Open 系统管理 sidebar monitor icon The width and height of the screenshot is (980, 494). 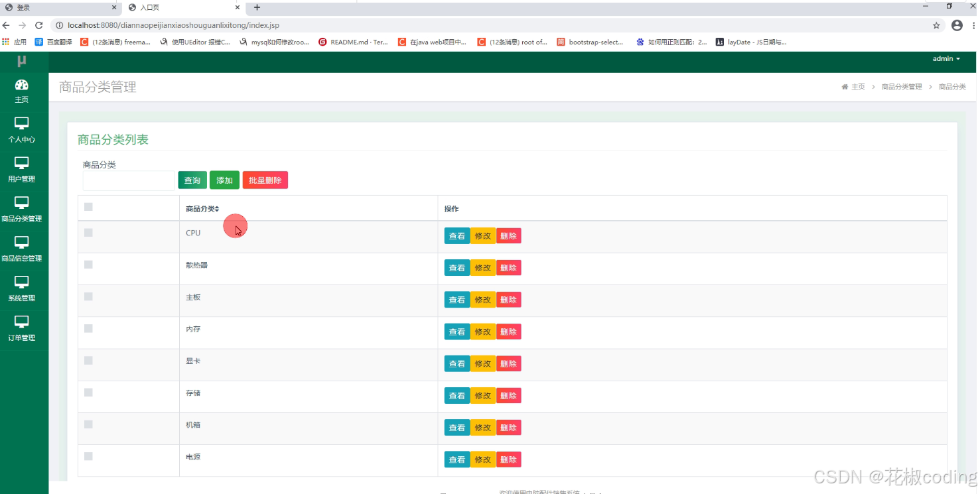click(22, 282)
